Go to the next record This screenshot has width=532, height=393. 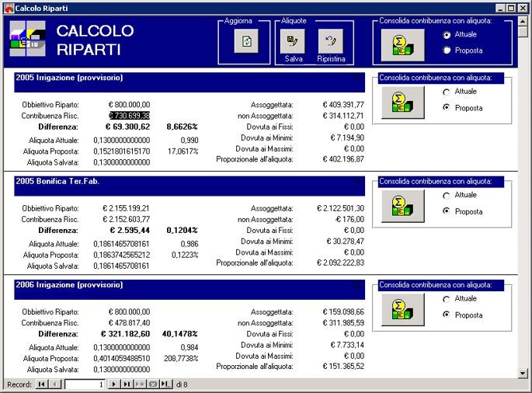point(113,384)
